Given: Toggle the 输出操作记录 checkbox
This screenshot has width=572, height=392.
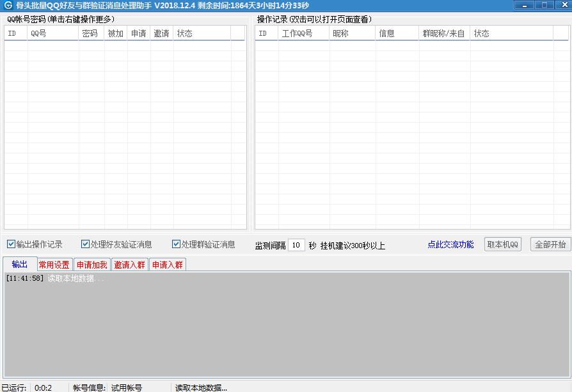Looking at the screenshot, I should [12, 244].
